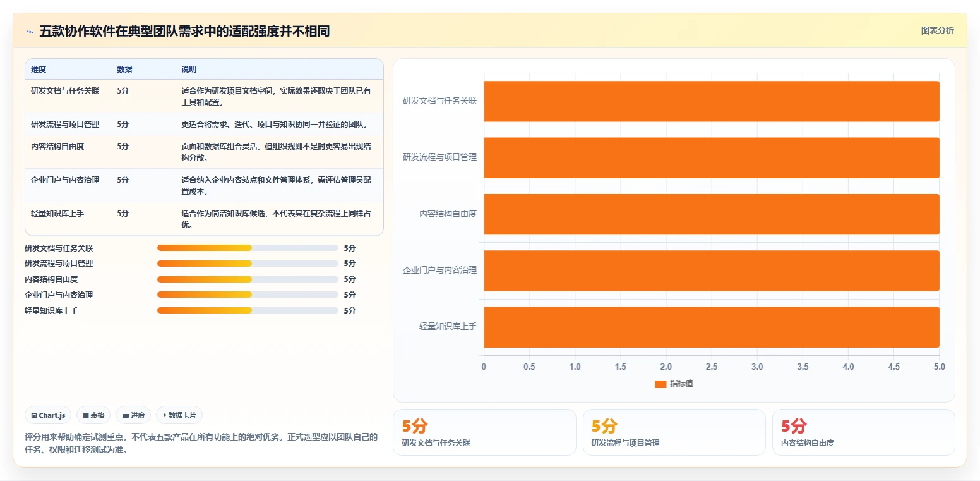
Task: Select the 进度 tag chip
Action: tap(133, 415)
